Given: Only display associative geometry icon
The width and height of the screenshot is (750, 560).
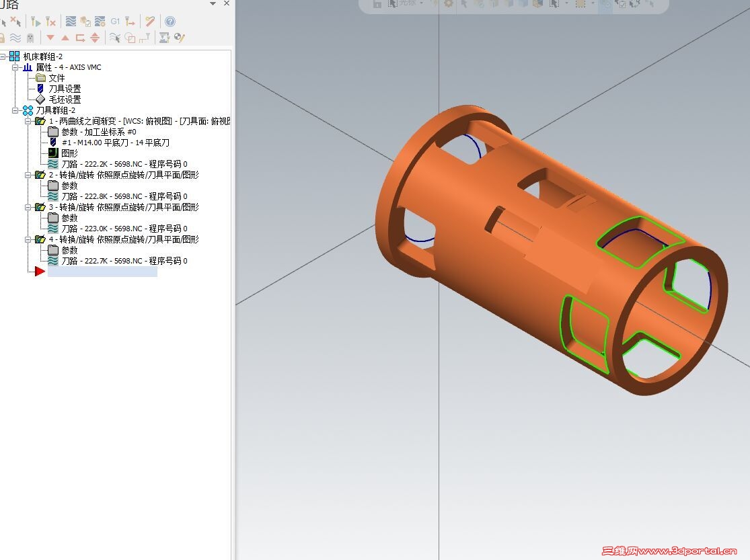Looking at the screenshot, I should point(130,38).
